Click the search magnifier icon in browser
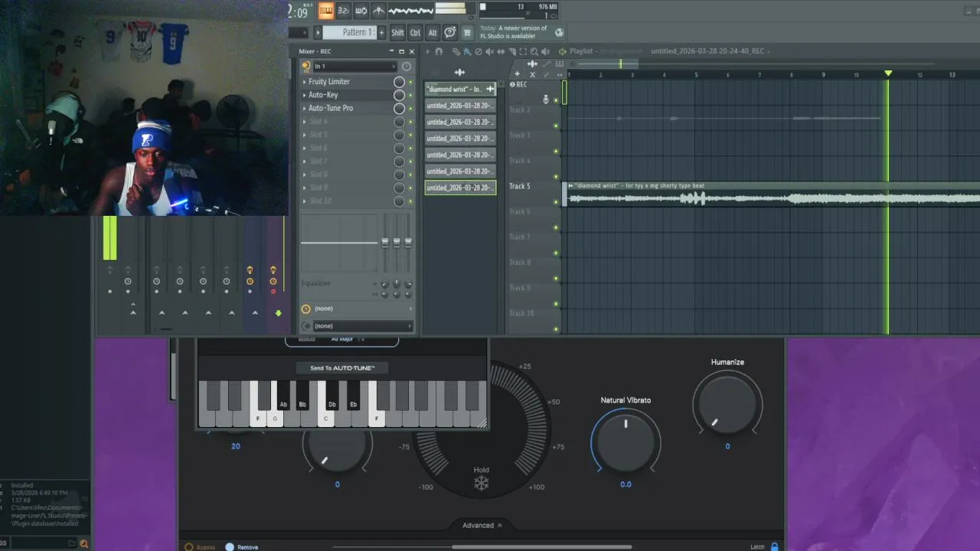The height and width of the screenshot is (551, 980). point(84,543)
